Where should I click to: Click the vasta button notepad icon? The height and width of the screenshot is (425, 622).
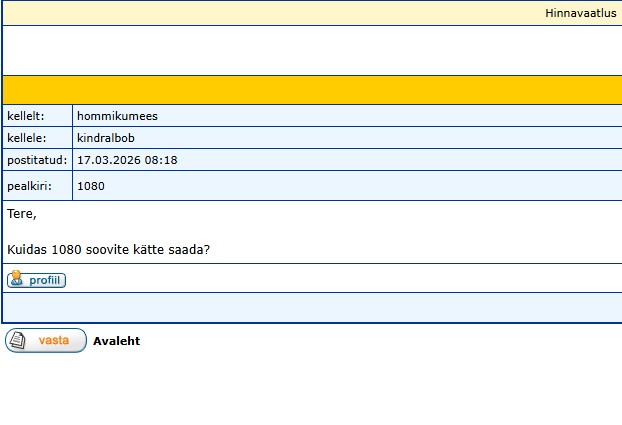[x=18, y=340]
